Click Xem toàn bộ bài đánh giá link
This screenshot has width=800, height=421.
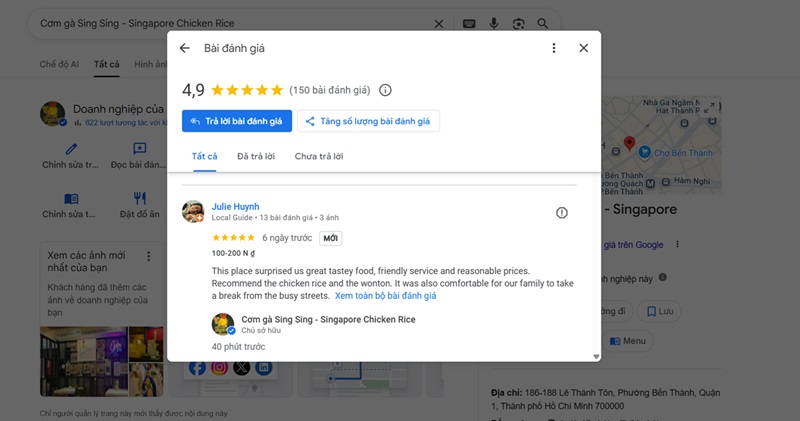click(385, 295)
